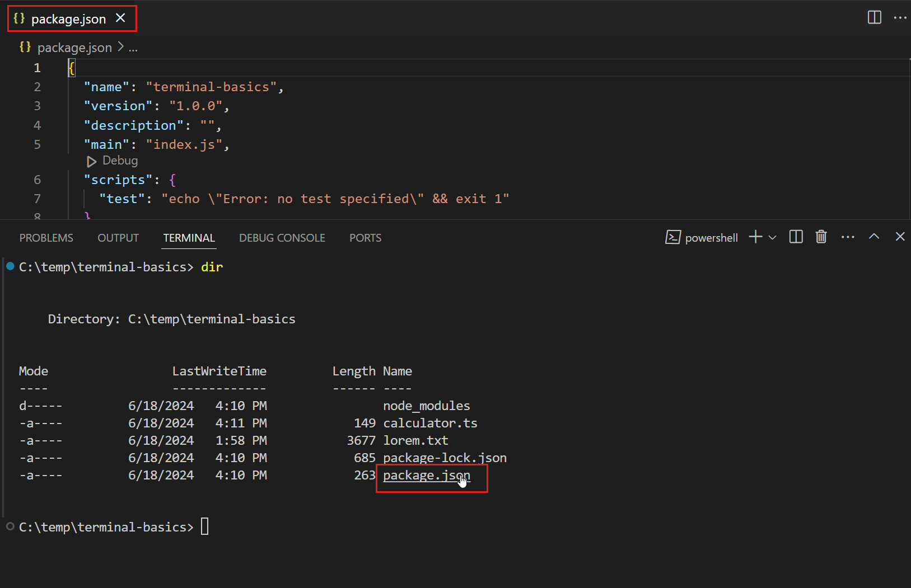Split the terminal using the split icon
The height and width of the screenshot is (588, 911).
click(796, 237)
